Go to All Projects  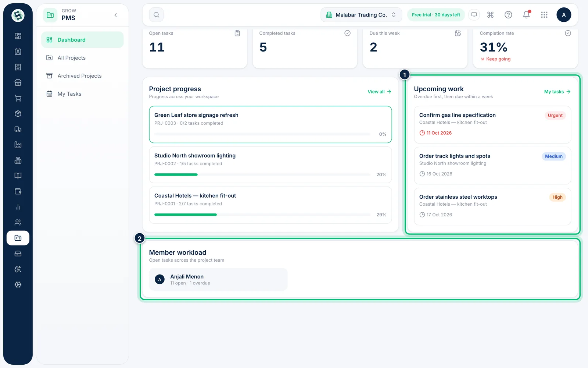tap(82, 58)
